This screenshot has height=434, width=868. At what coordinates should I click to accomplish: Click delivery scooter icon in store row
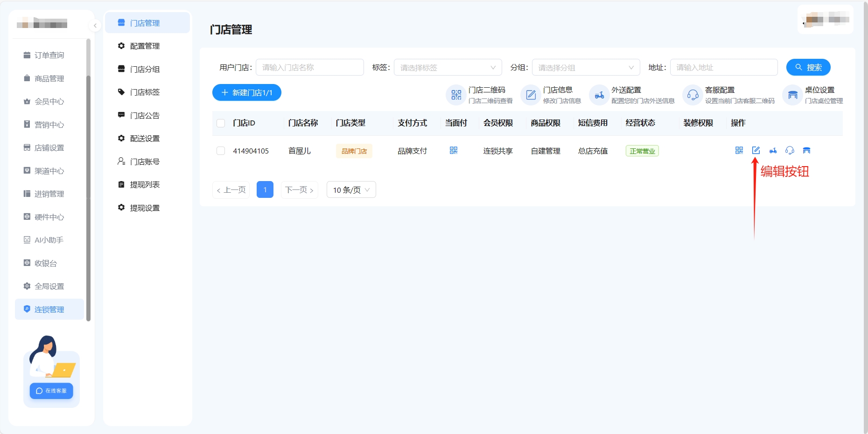773,150
